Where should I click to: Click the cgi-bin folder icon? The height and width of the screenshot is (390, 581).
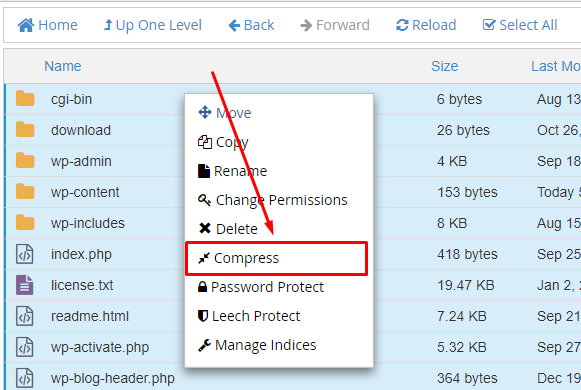pos(25,99)
